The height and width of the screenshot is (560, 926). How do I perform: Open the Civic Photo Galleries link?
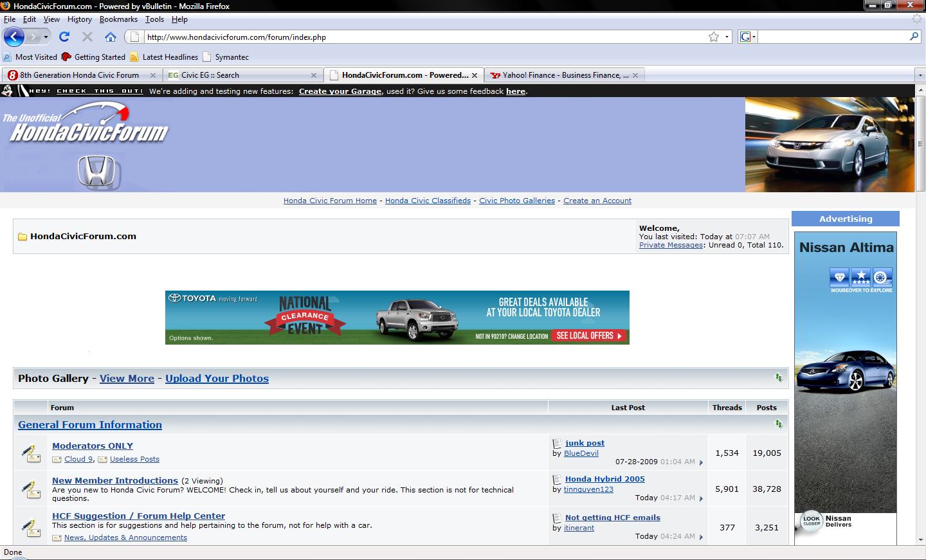[517, 201]
